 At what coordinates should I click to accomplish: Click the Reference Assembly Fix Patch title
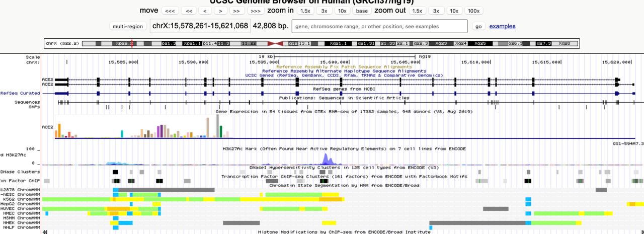click(344, 66)
